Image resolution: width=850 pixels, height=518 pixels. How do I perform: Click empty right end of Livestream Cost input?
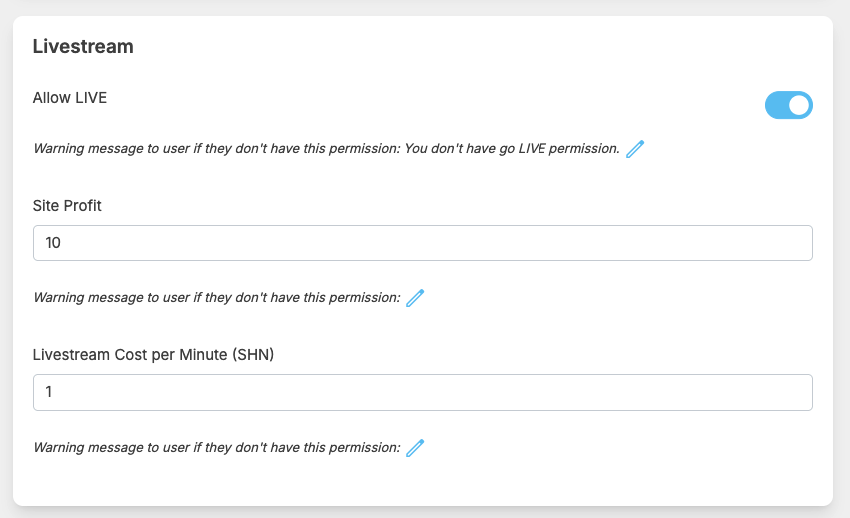coord(759,392)
